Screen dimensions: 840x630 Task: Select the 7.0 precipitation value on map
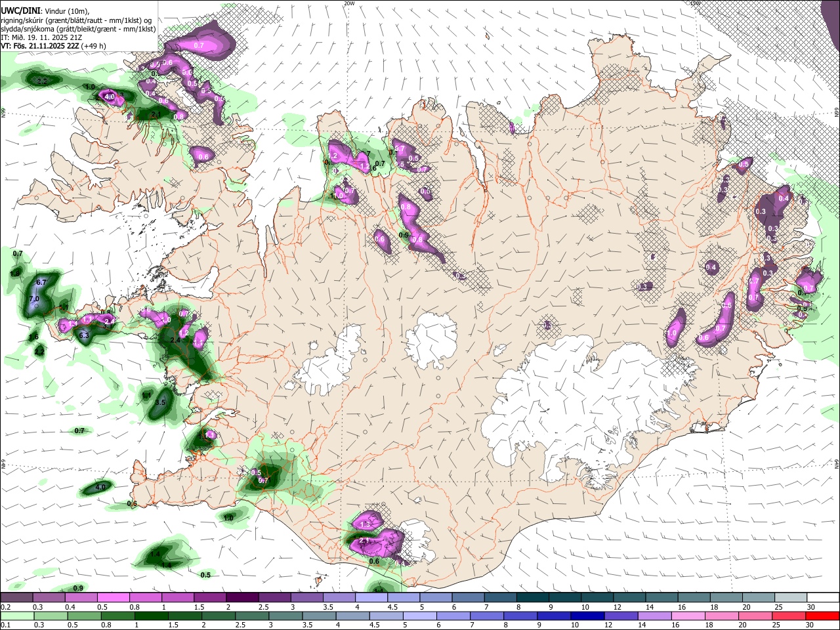point(35,299)
